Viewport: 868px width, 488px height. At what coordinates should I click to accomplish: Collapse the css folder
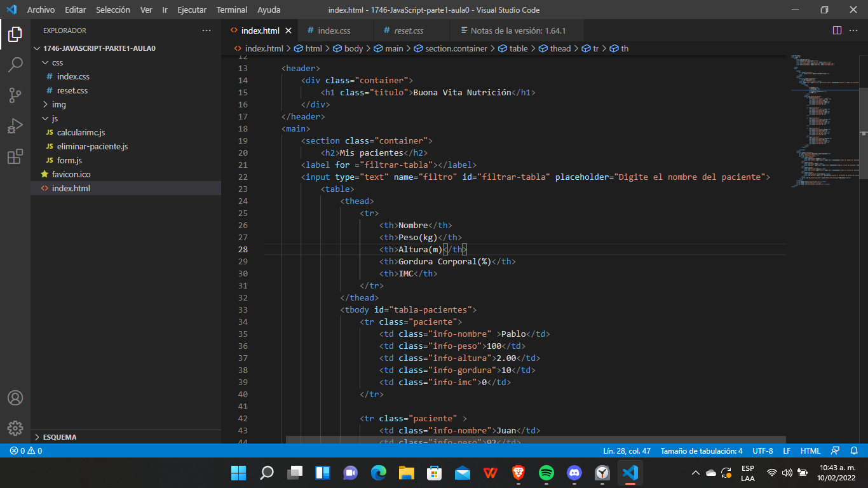(126, 62)
